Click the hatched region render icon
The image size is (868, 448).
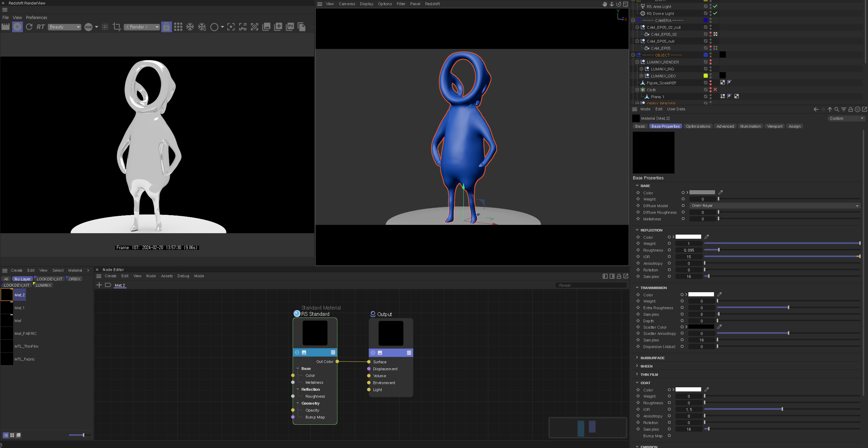(255, 27)
